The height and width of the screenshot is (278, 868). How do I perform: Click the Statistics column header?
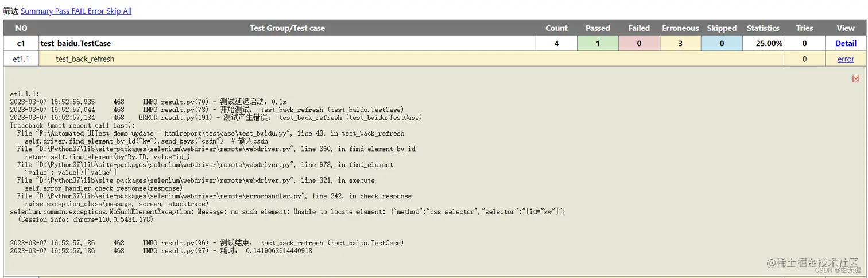(763, 28)
